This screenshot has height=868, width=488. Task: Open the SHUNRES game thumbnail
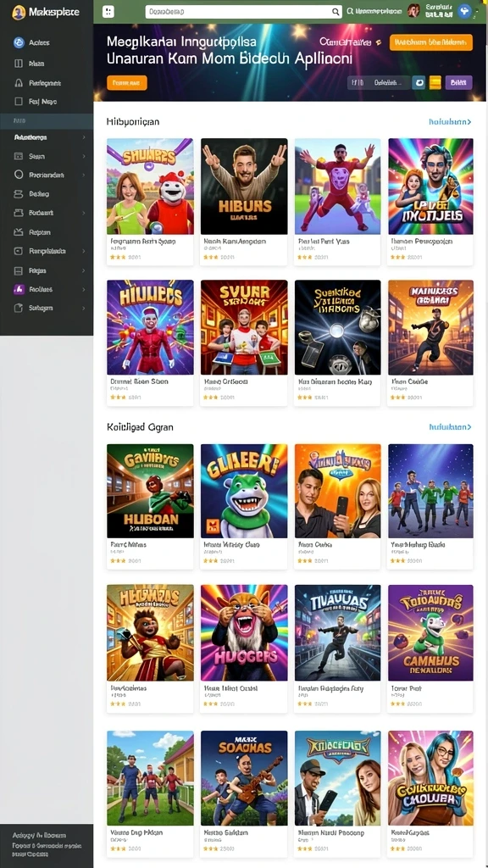[x=150, y=186]
